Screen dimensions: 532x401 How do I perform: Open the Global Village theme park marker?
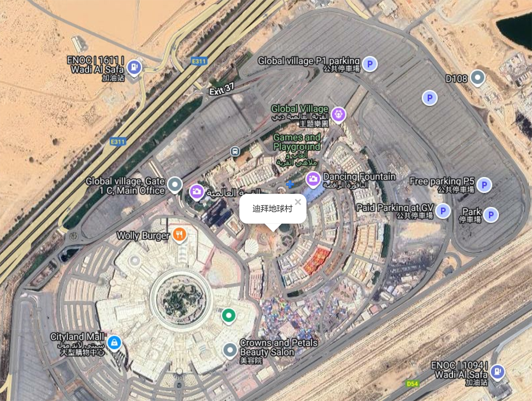(339, 114)
